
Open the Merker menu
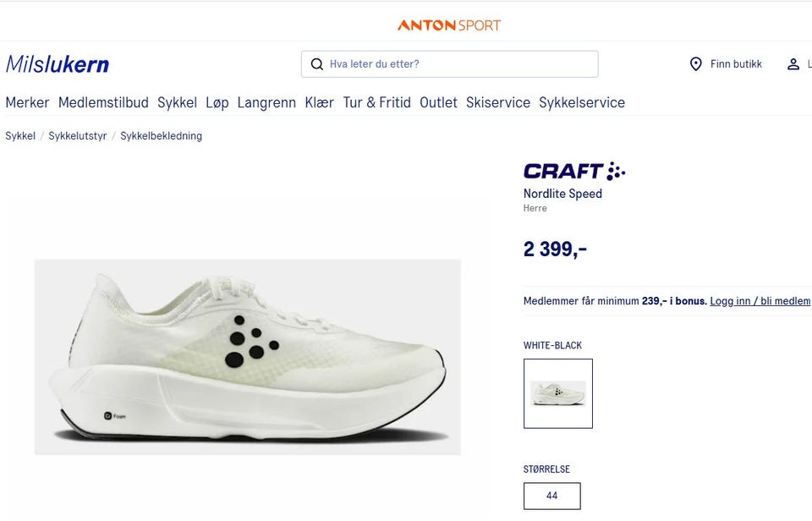click(x=27, y=102)
